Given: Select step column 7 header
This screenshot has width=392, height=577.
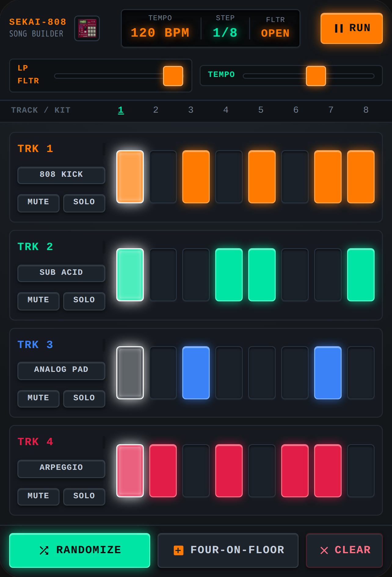Looking at the screenshot, I should 331,110.
